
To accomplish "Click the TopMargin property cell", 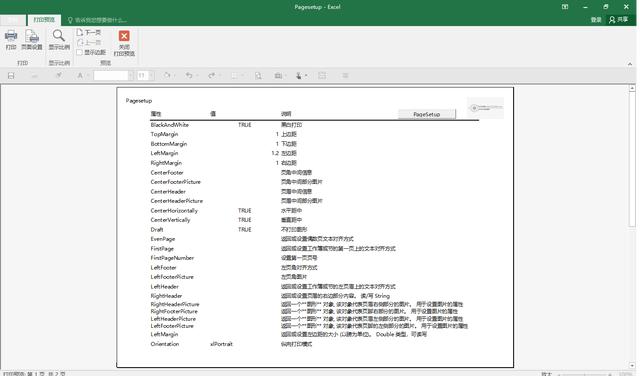I will tap(164, 134).
